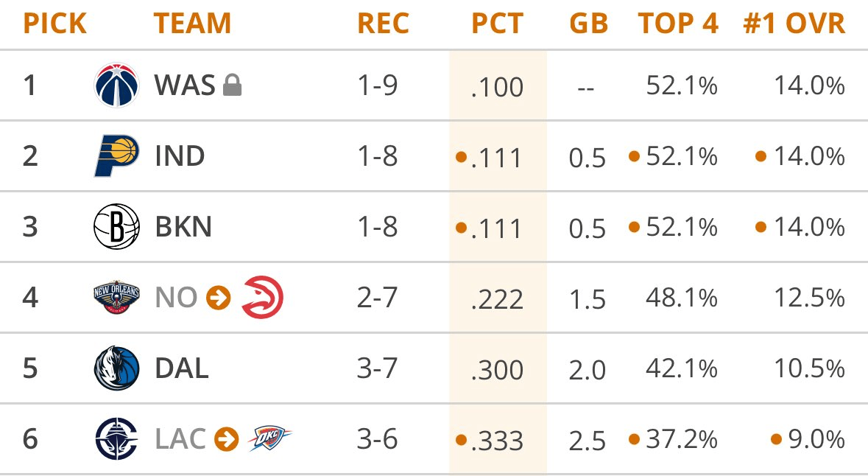Sort by the REC column header

382,24
